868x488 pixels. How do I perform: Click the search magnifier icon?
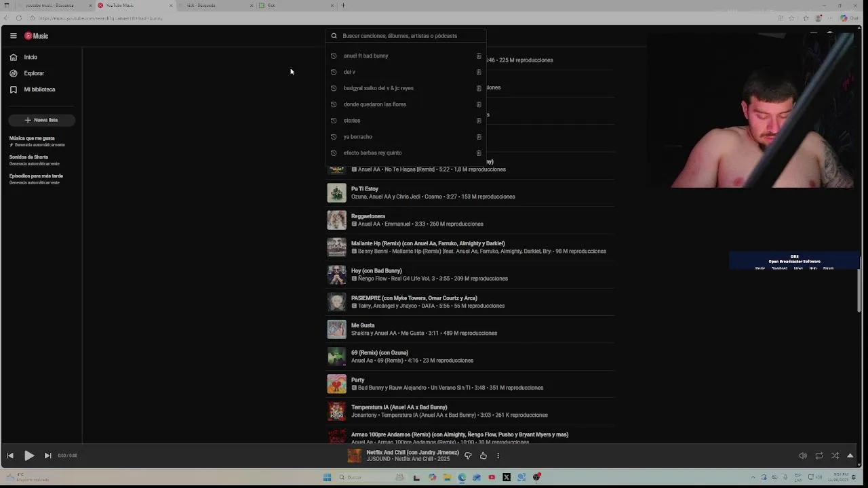coord(334,36)
